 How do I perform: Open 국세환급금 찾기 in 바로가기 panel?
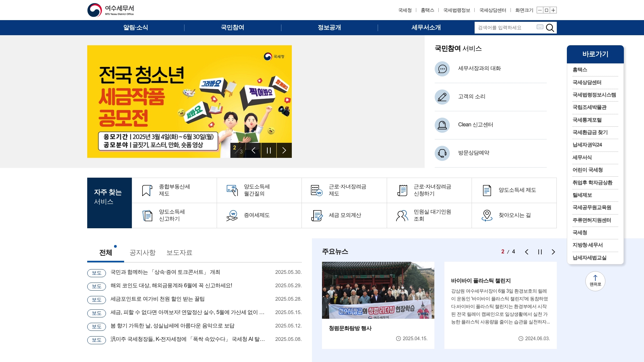590,132
